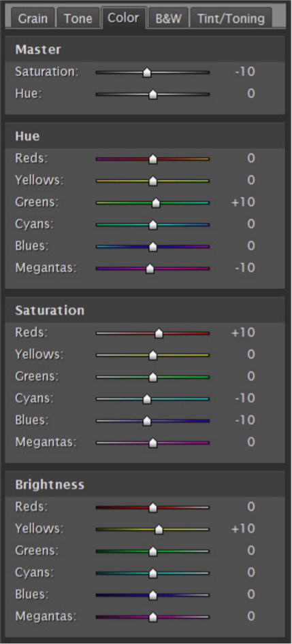Viewport: 292px width, 644px height.
Task: Click the Brightness Yellows slider handle
Action: point(159,529)
